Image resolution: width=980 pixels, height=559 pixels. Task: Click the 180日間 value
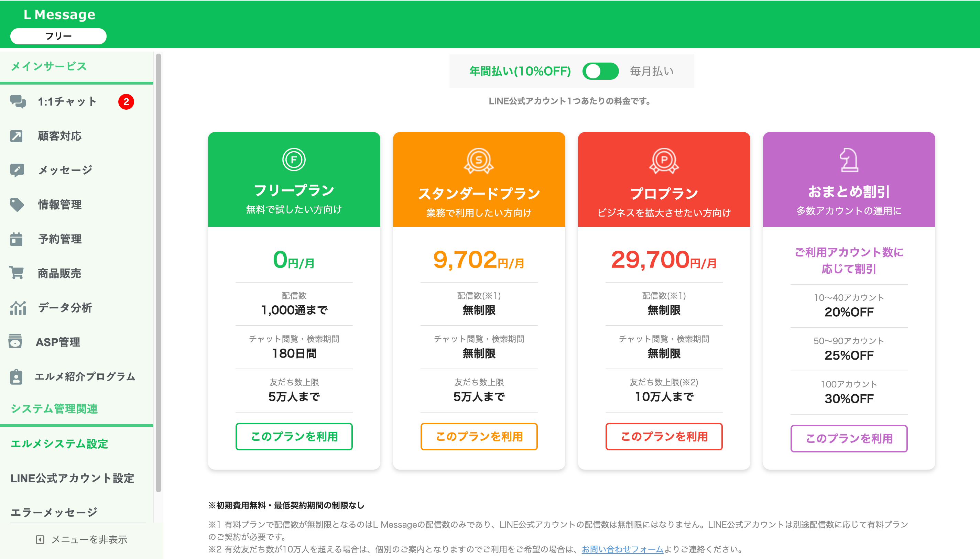294,353
